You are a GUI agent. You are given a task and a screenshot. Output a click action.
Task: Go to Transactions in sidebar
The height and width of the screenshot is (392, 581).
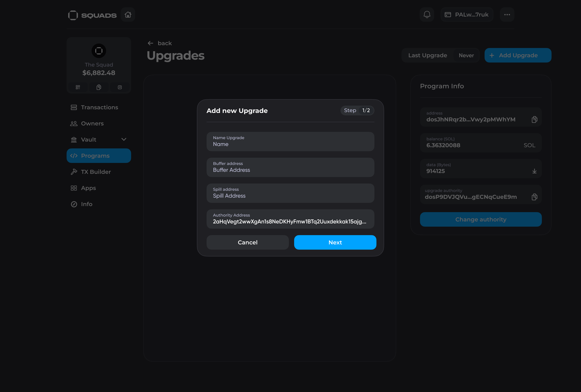tap(99, 107)
